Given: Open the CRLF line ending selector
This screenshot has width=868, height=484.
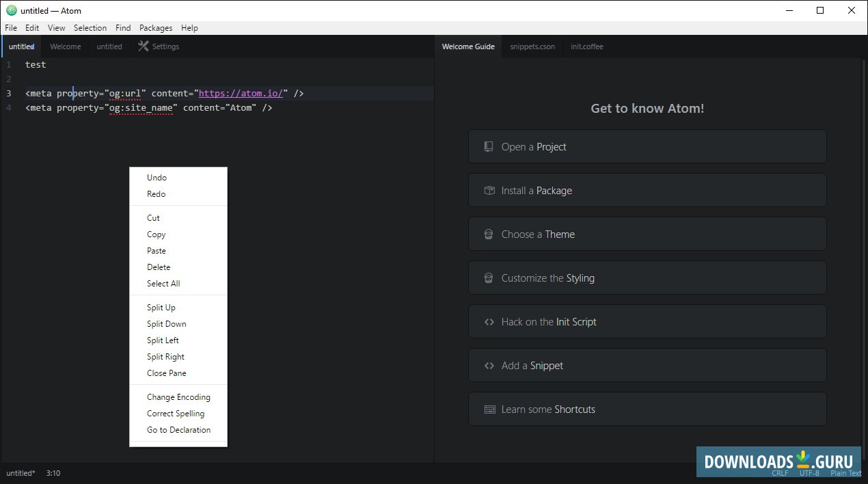Looking at the screenshot, I should click(780, 473).
